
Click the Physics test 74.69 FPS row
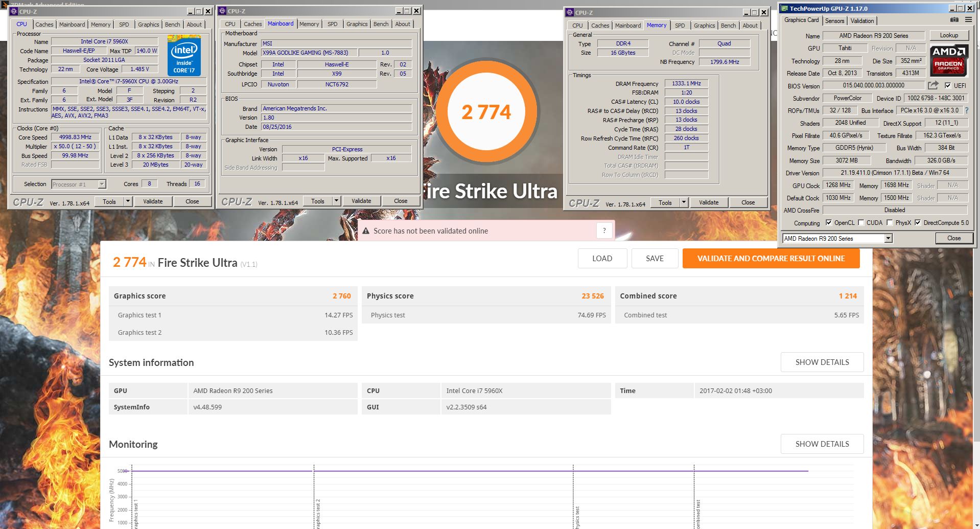coord(486,315)
